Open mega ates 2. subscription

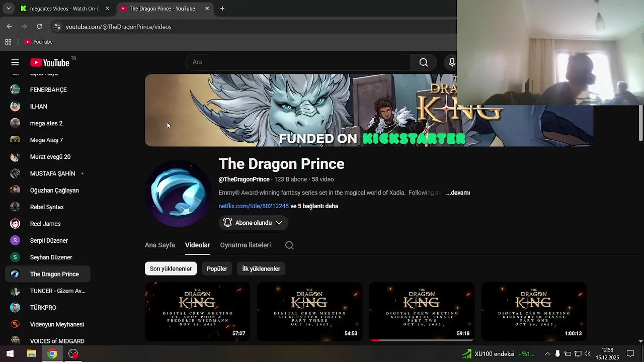coord(48,123)
